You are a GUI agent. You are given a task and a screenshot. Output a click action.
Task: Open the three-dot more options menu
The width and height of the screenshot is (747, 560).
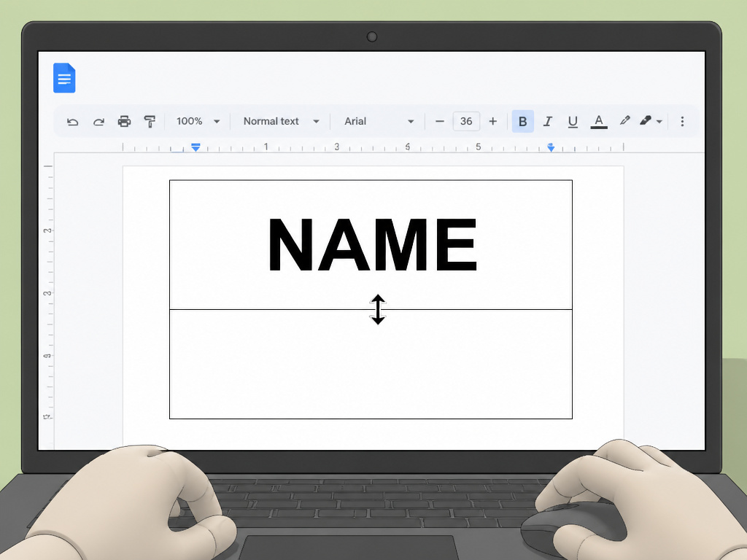pyautogui.click(x=682, y=122)
